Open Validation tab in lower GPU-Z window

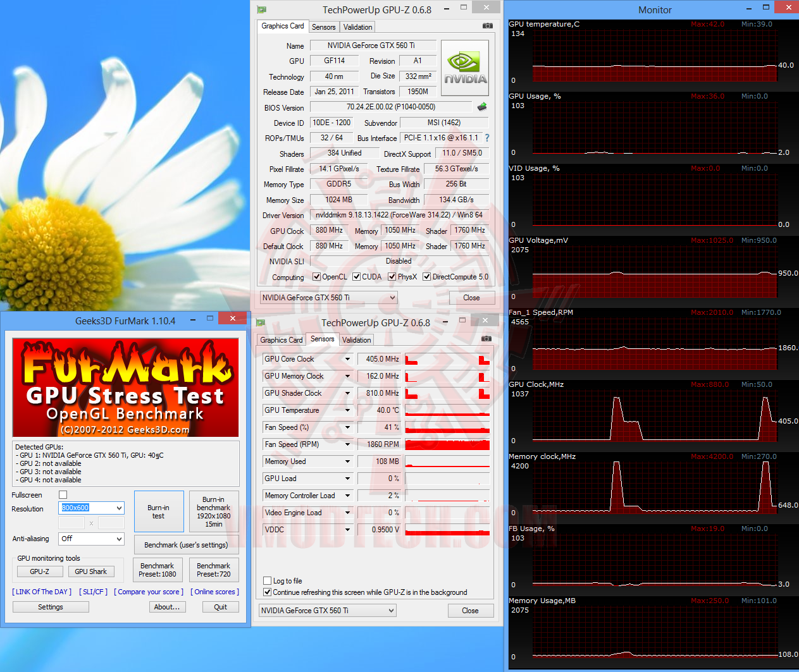tap(357, 340)
